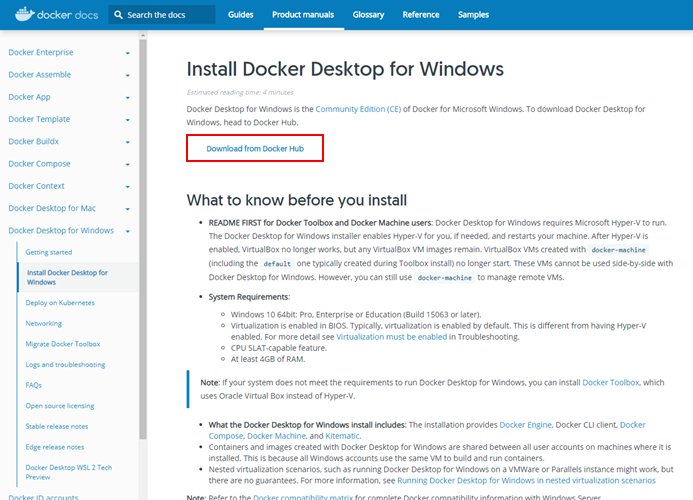Open the Networking page
Viewport: 693px width, 500px height.
coord(43,323)
